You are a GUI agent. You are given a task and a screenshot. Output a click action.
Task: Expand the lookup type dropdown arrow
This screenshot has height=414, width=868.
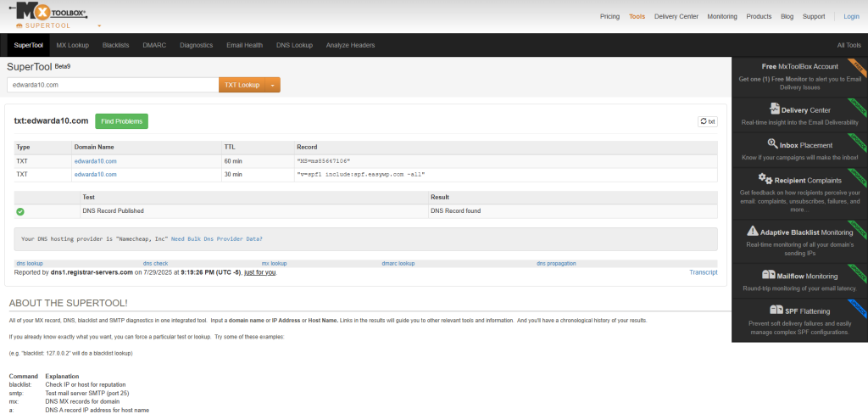[x=273, y=85]
